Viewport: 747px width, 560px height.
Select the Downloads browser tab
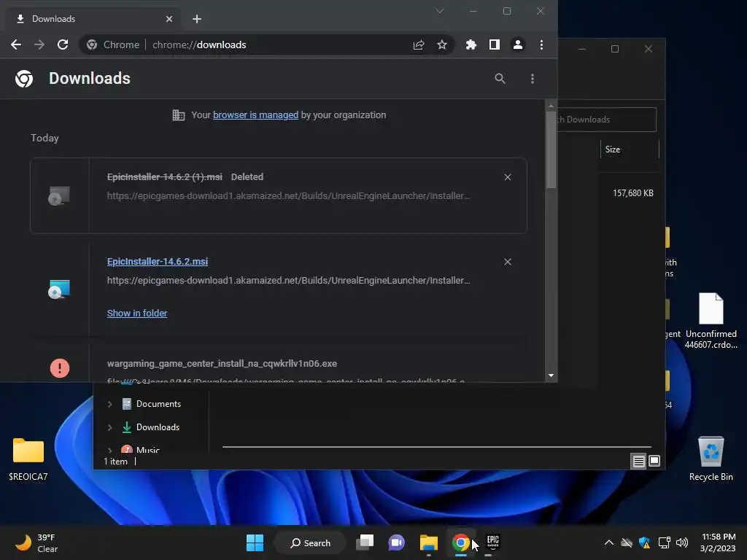click(x=93, y=18)
